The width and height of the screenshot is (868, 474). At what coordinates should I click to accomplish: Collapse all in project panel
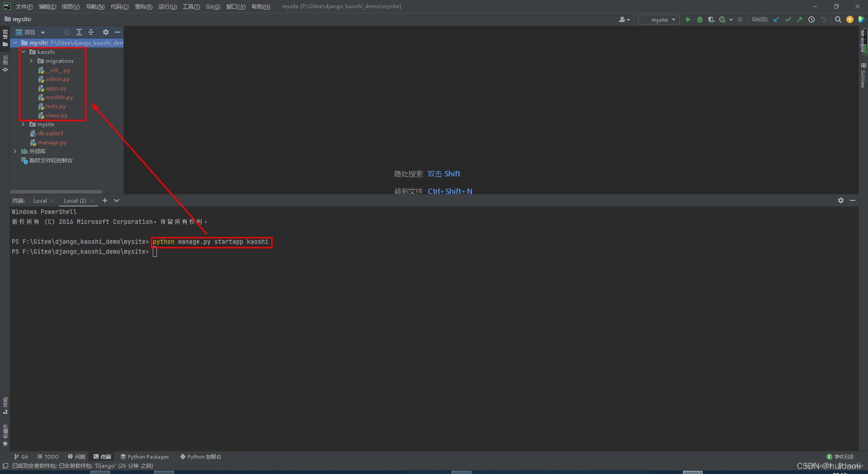pos(91,32)
